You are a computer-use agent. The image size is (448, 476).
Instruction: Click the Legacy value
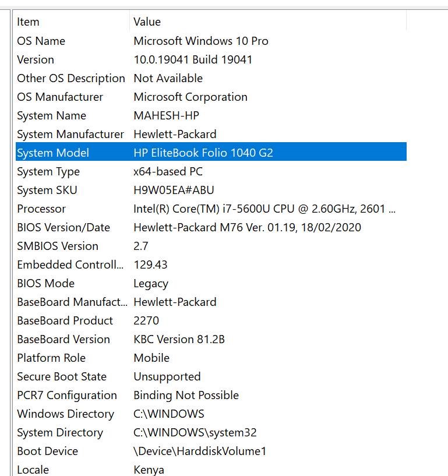point(151,284)
